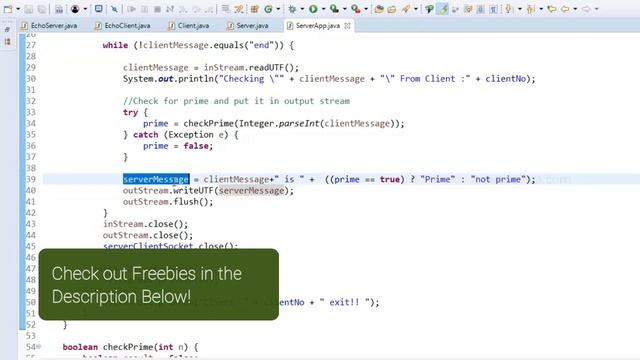Click the Open Type icon
Screen dimensions: 640x360
379,9
